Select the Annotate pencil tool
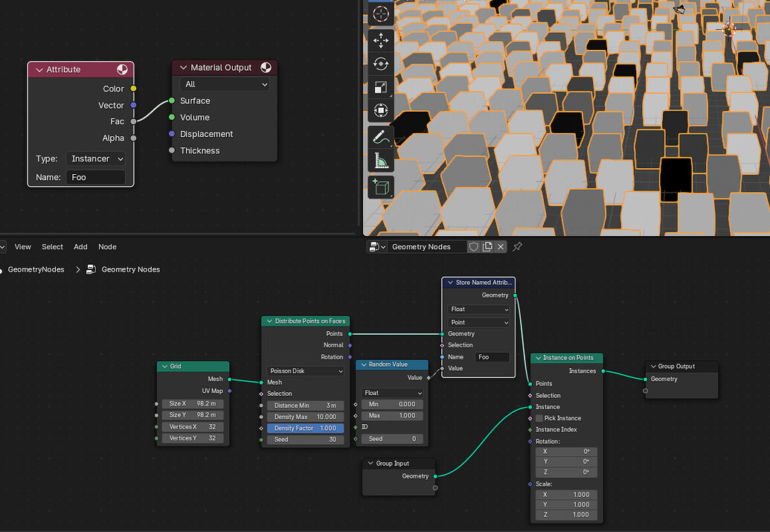 381,137
